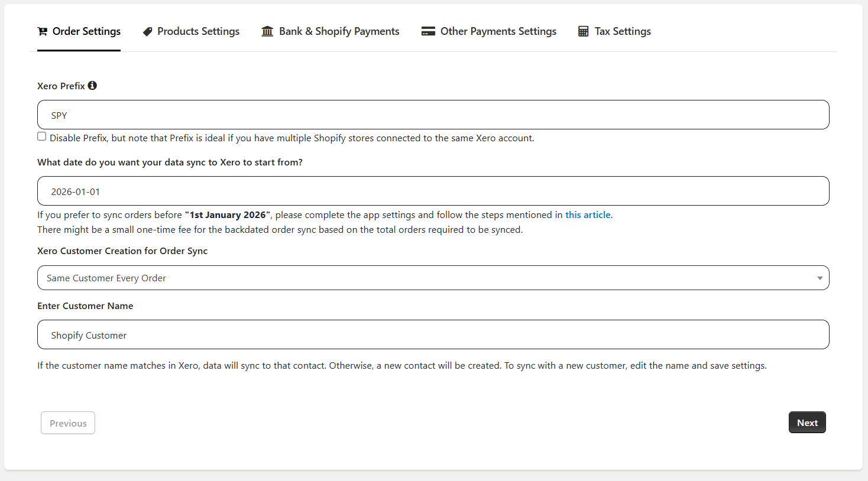The height and width of the screenshot is (481, 868).
Task: Open the 'this article' link
Action: [588, 215]
